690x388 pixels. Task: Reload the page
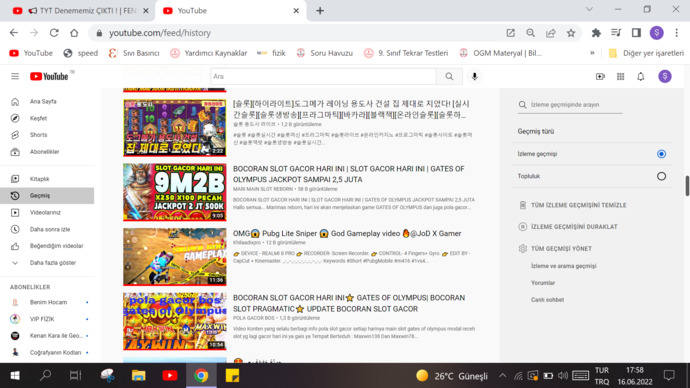click(54, 33)
